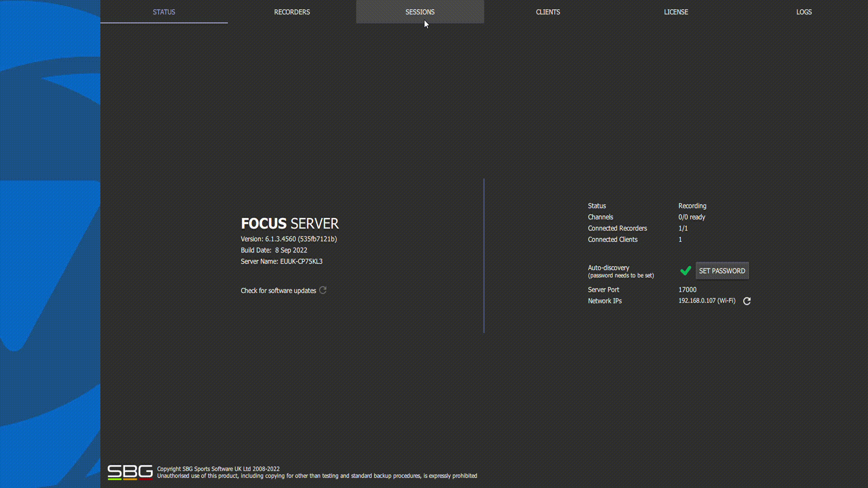Click the Connected Clients label
The height and width of the screenshot is (488, 868).
click(613, 239)
